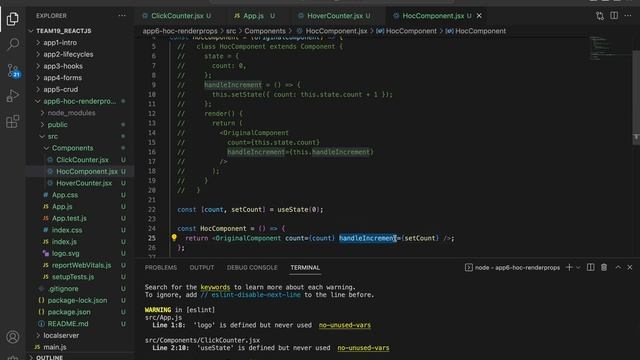This screenshot has height=360, width=640.
Task: Click the Components breadcrumb segment
Action: pyautogui.click(x=265, y=31)
